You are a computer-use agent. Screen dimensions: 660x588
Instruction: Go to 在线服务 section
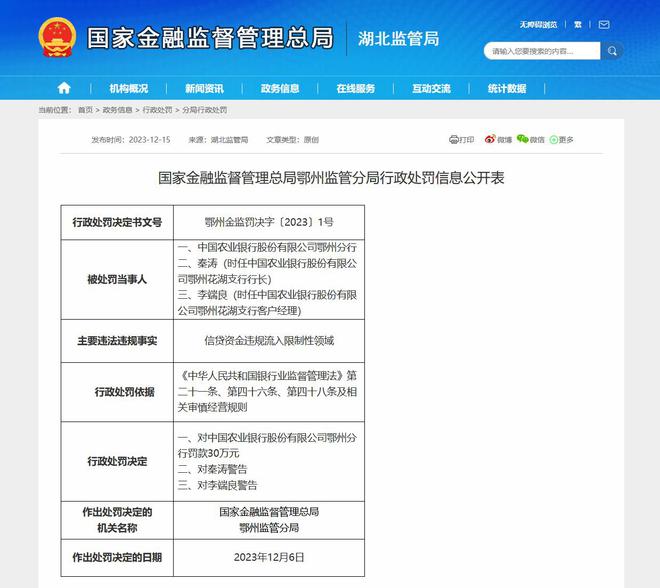[355, 88]
